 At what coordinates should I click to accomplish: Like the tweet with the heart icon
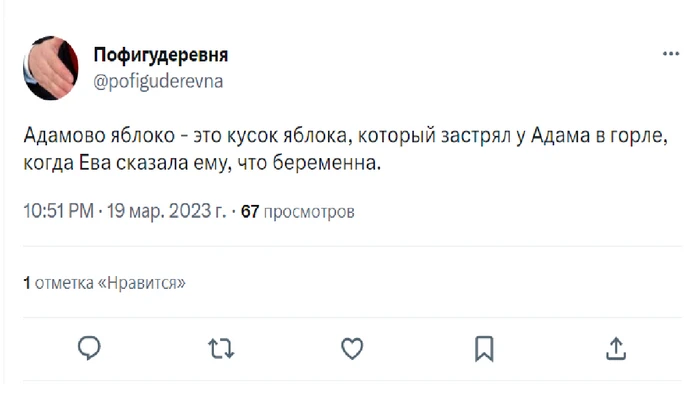(352, 348)
